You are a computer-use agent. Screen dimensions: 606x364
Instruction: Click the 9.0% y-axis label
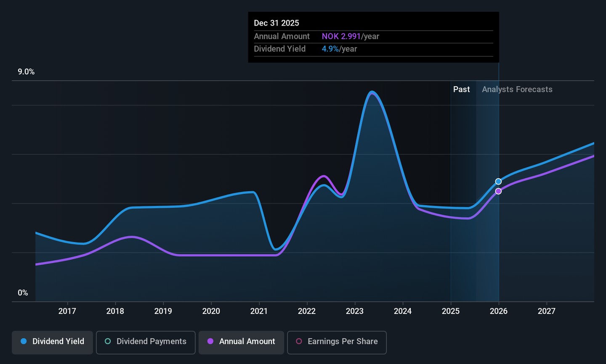pos(26,72)
